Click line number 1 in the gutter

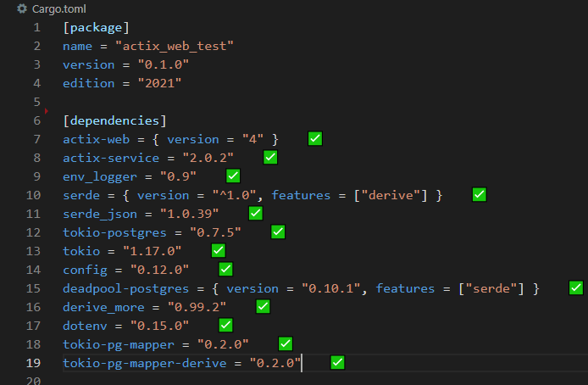point(36,27)
